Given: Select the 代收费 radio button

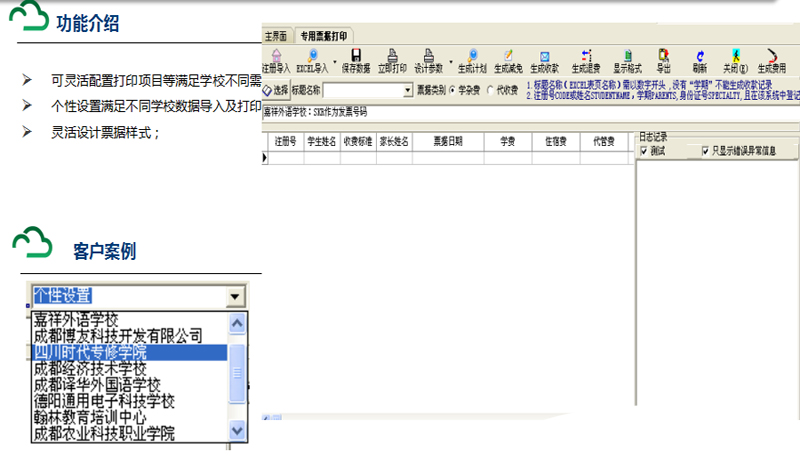Looking at the screenshot, I should [x=490, y=90].
